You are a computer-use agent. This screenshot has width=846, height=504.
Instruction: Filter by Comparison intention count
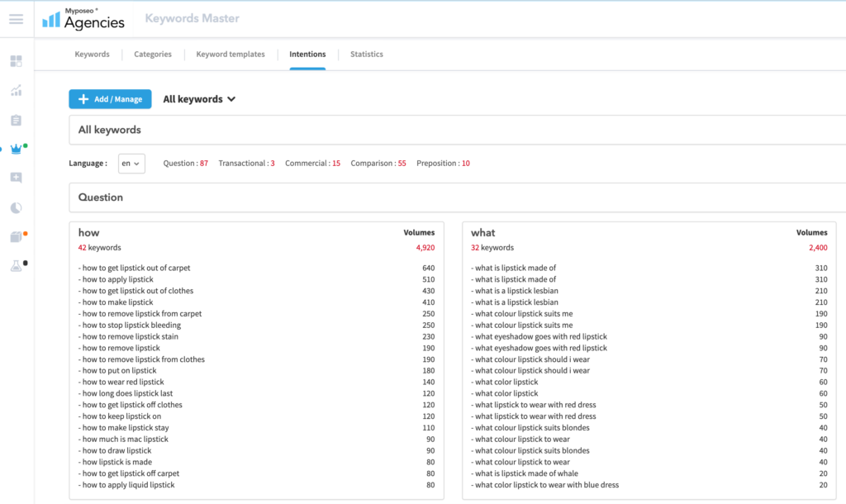(x=378, y=163)
